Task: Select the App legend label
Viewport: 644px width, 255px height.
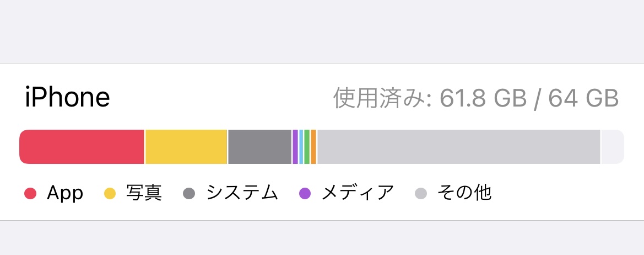Action: [x=65, y=193]
